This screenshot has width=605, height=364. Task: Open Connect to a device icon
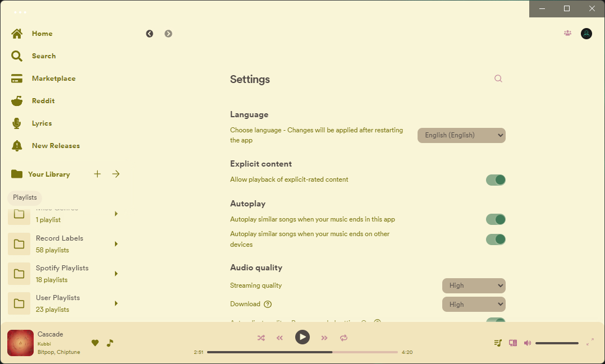click(513, 343)
